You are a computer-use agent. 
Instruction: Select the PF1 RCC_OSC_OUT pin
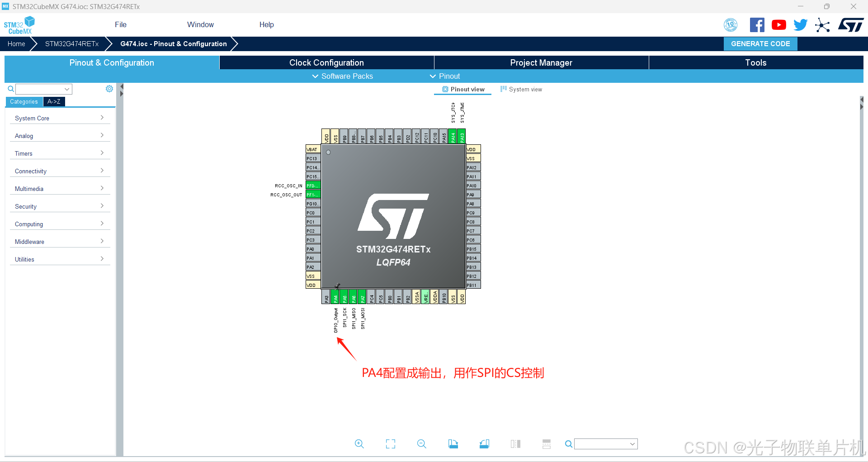(313, 195)
